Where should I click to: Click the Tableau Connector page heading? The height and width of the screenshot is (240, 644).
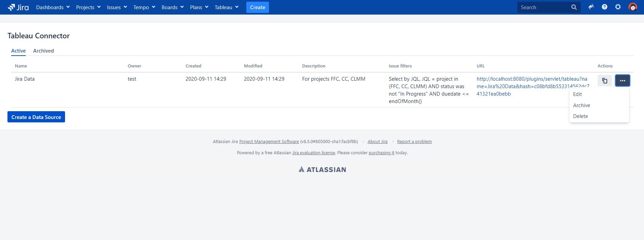tap(39, 36)
